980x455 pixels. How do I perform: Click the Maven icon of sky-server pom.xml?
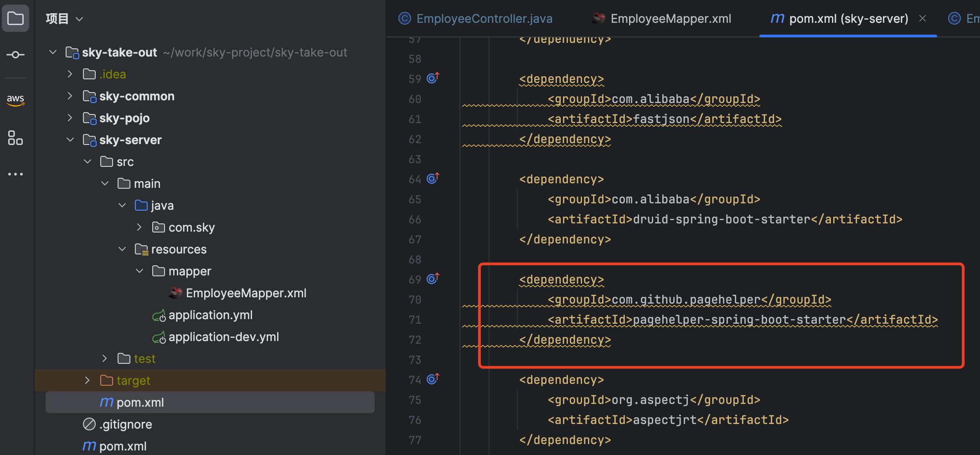click(107, 402)
